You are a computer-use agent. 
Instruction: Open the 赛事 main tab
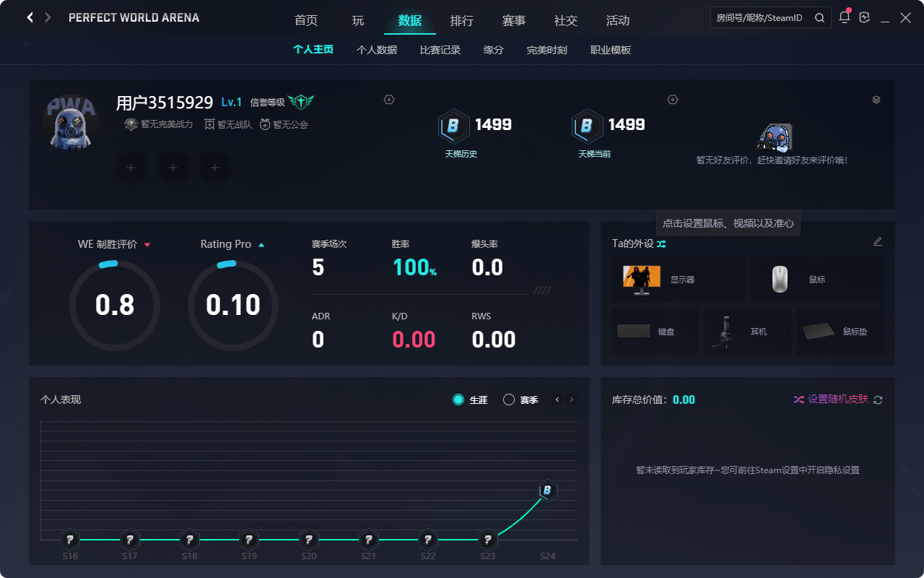click(x=514, y=20)
